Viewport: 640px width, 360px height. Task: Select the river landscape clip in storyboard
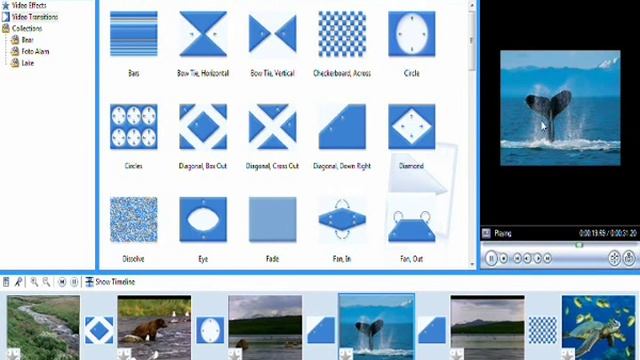43,327
